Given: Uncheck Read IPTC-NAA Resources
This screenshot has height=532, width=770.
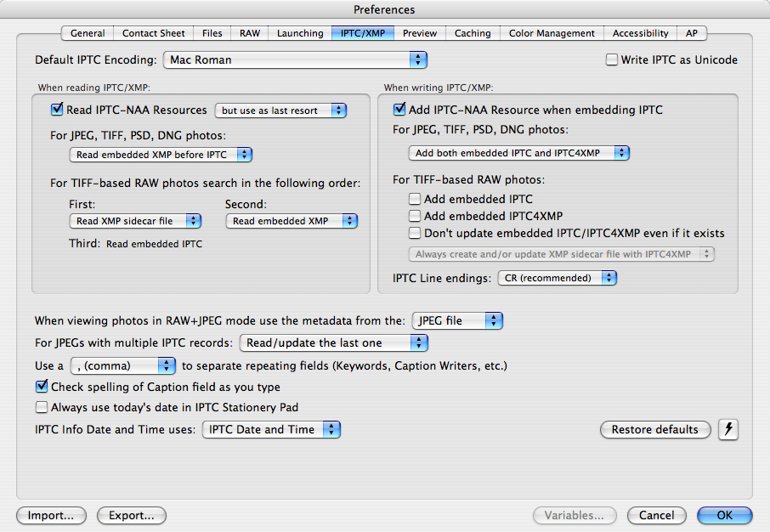Looking at the screenshot, I should 57,110.
